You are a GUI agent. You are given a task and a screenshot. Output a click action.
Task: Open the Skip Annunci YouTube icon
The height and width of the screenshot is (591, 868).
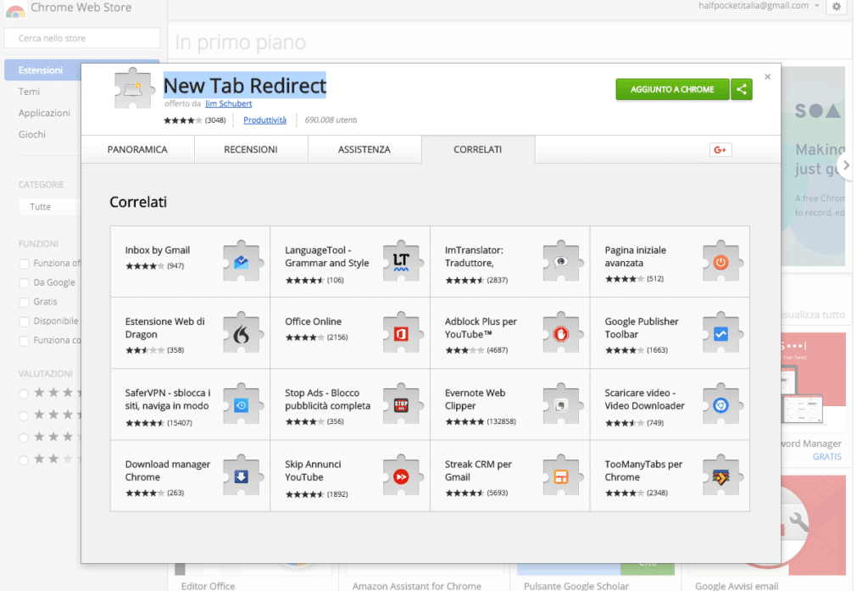point(401,476)
